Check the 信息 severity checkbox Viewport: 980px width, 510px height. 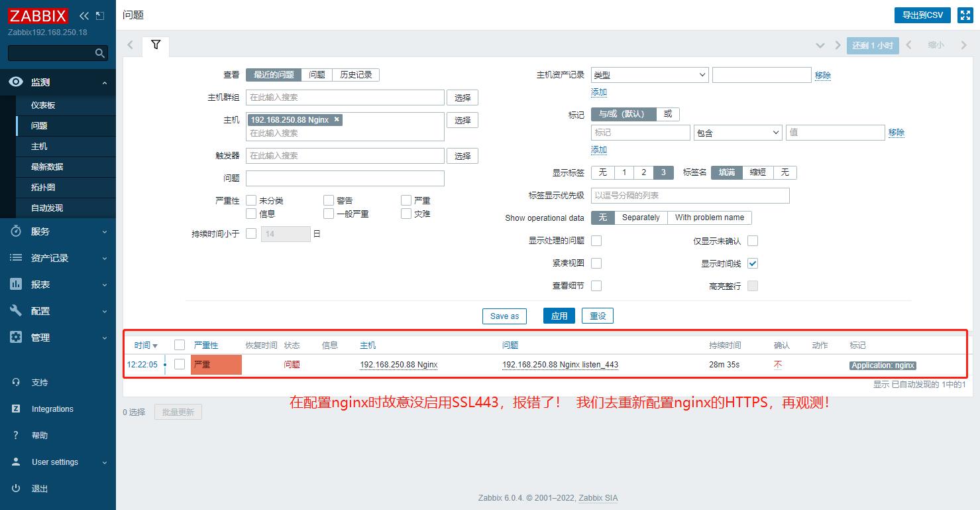[251, 214]
